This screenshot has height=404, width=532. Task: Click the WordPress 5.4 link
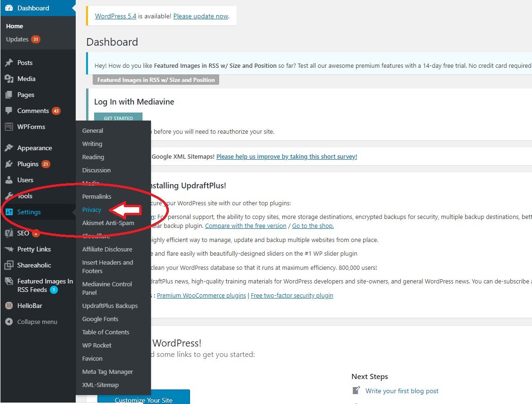116,16
